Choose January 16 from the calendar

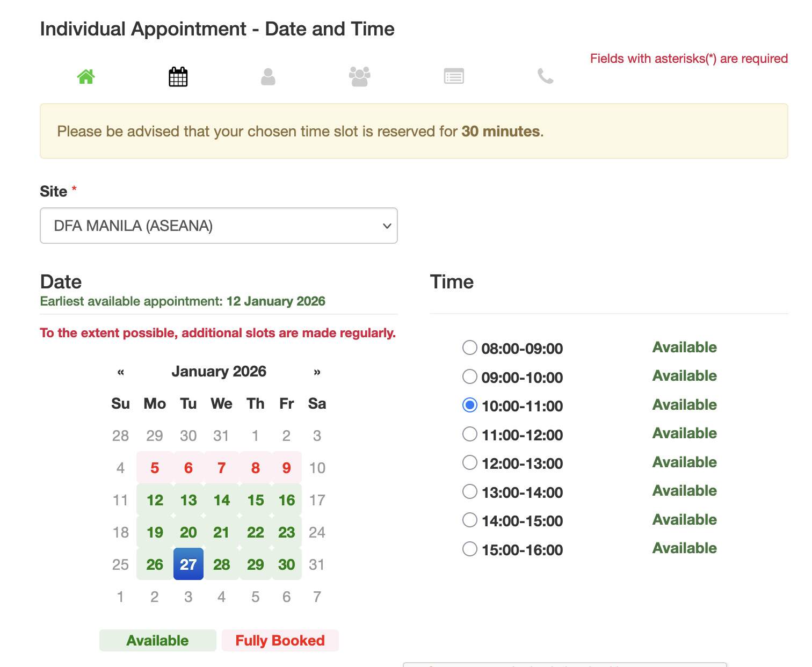(286, 500)
